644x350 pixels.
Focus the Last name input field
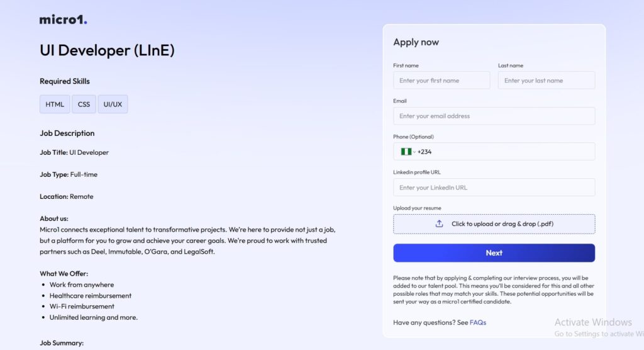(x=547, y=80)
